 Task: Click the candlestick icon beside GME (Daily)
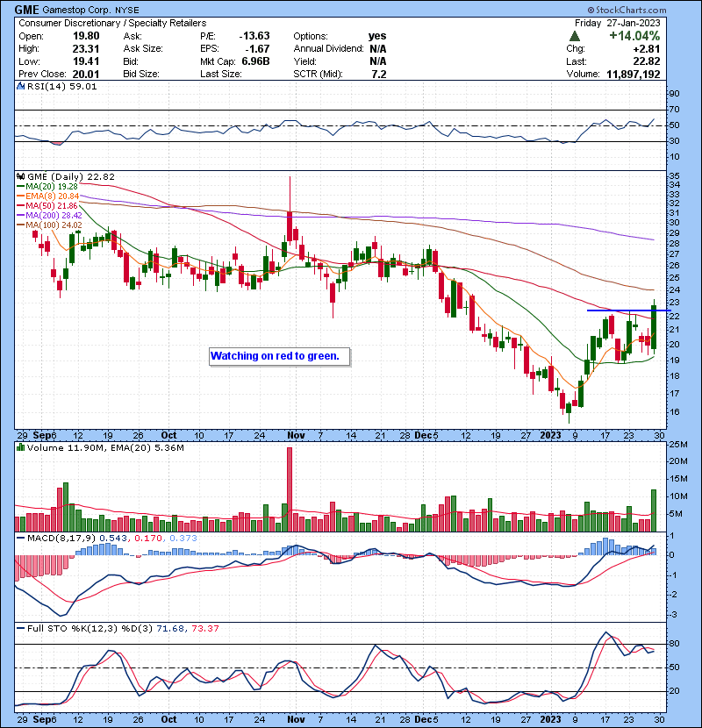tap(20, 177)
